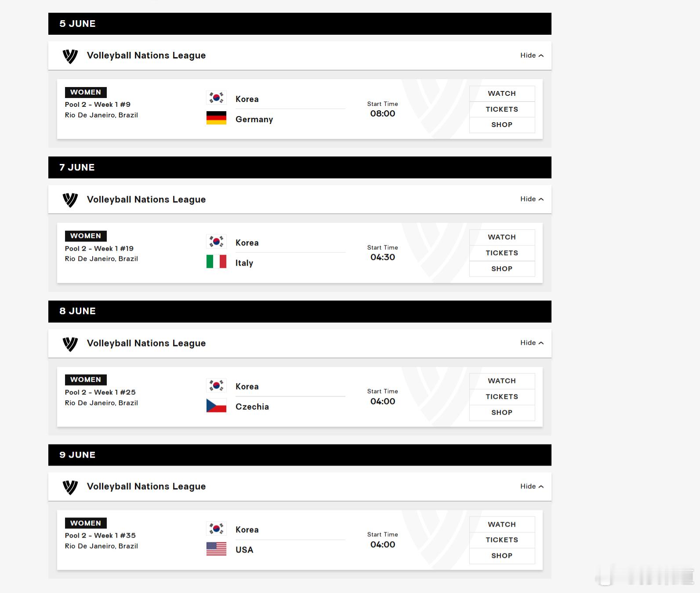Select the WOMEN tag on the USA match
700x593 pixels.
click(x=86, y=523)
